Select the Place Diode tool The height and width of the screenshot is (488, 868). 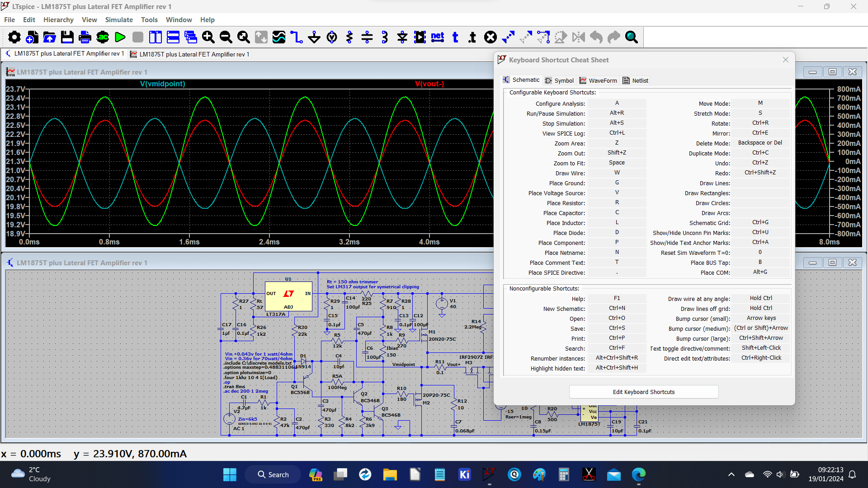tap(402, 37)
